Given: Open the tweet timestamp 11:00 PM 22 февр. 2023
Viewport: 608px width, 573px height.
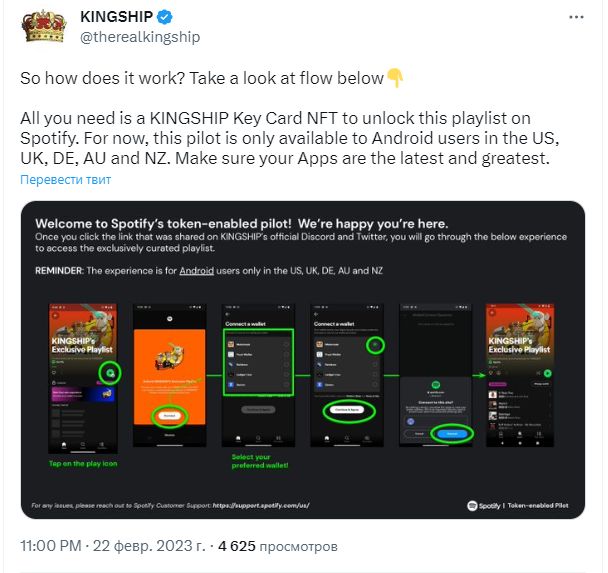Looking at the screenshot, I should (x=113, y=546).
